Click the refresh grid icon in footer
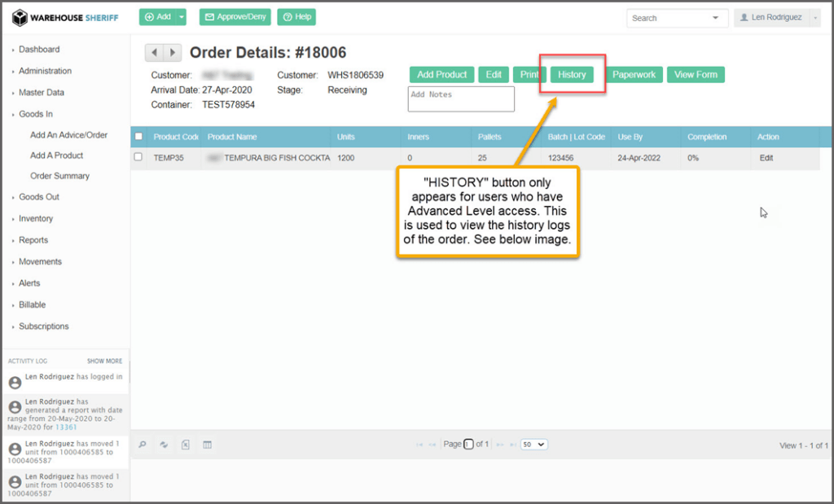Screen dimensions: 834x504 (164, 445)
